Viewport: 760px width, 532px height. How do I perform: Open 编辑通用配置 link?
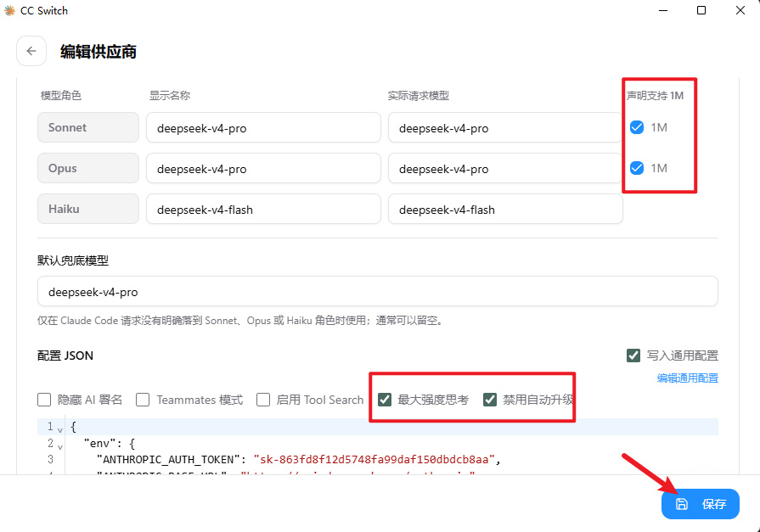tap(687, 378)
